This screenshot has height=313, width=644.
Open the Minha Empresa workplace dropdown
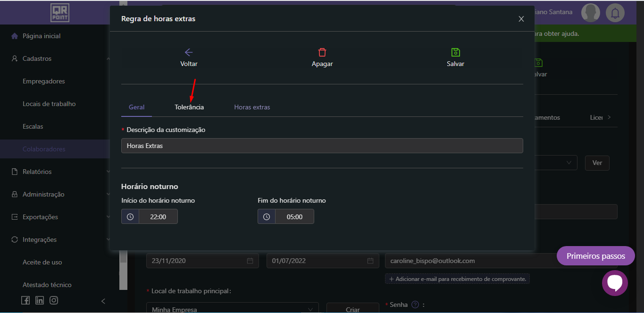point(232,309)
